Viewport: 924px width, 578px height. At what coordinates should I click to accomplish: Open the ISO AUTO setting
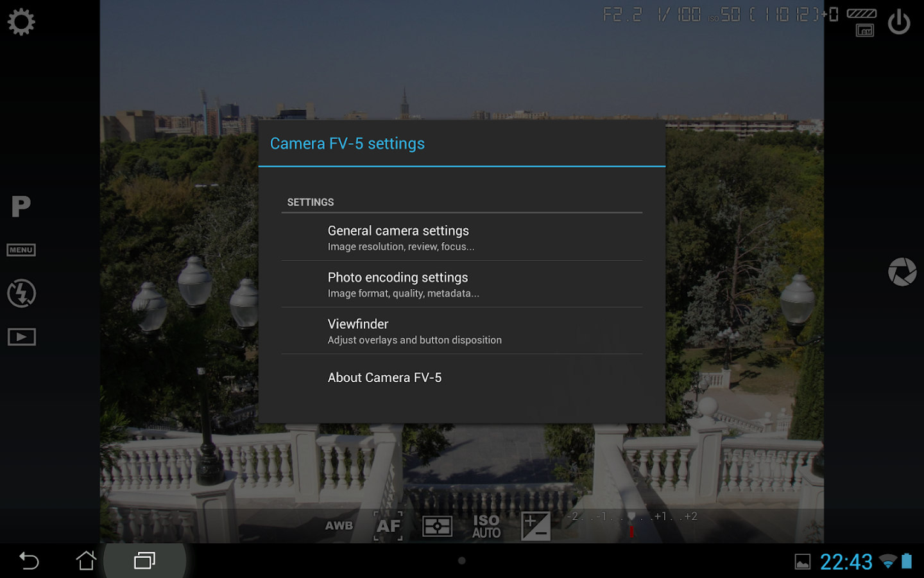486,527
